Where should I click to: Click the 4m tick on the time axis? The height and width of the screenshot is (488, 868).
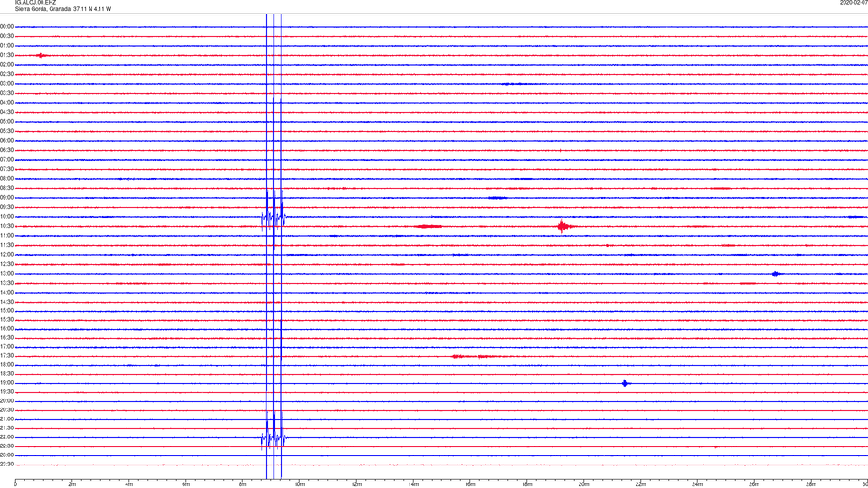click(129, 484)
